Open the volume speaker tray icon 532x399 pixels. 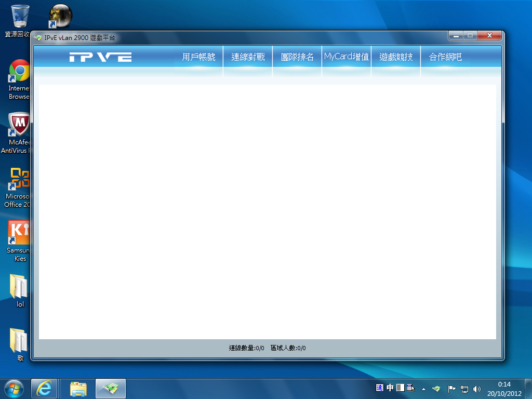(477, 389)
